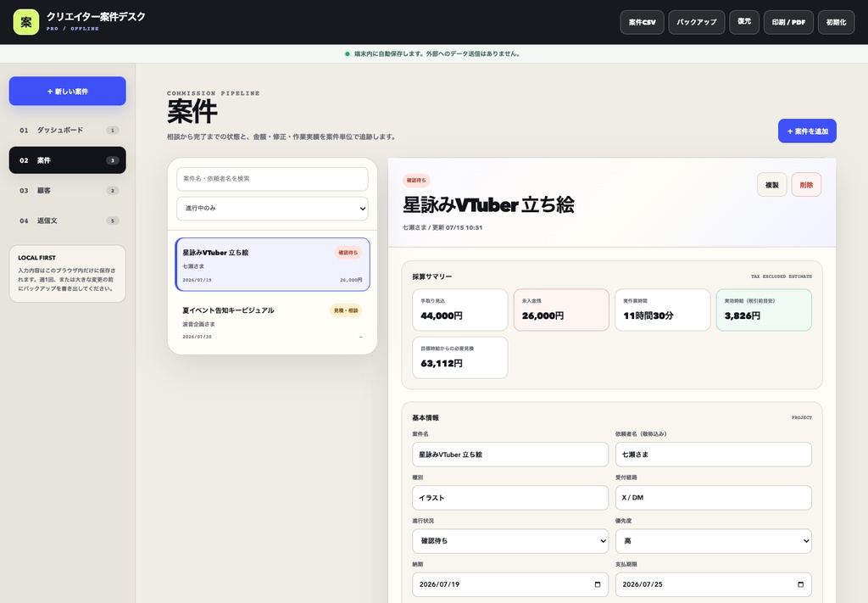Click the 案件名 input field

point(509,454)
